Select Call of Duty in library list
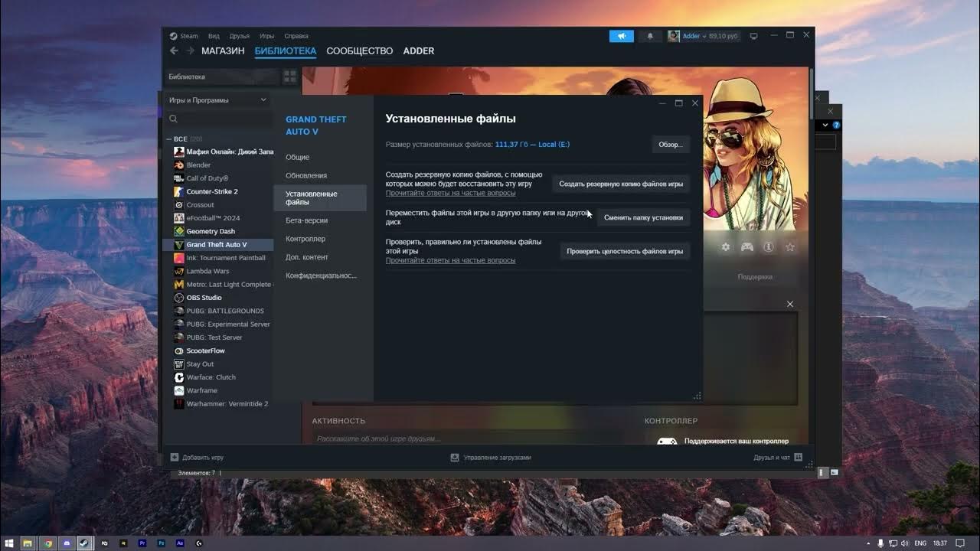This screenshot has height=551, width=980. coord(201,178)
